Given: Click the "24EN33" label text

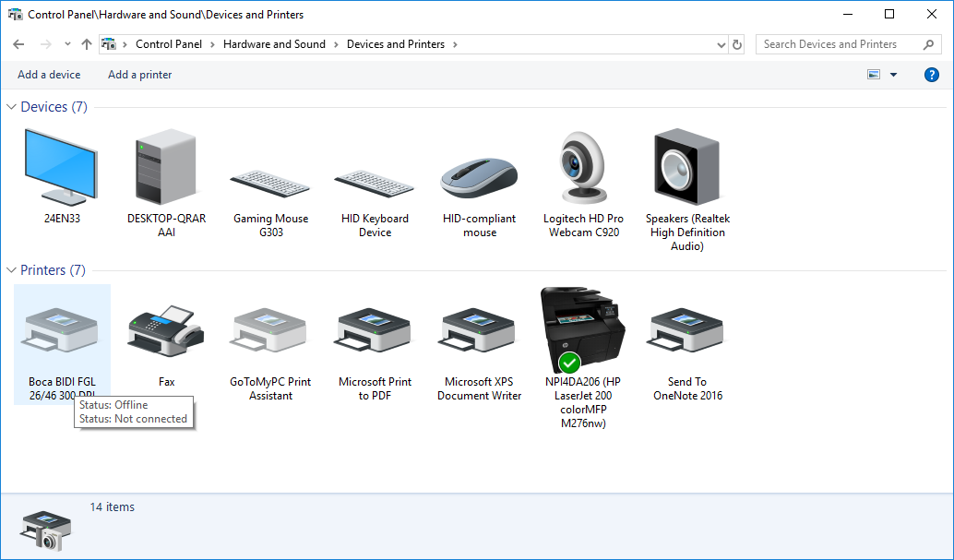Looking at the screenshot, I should tap(62, 218).
